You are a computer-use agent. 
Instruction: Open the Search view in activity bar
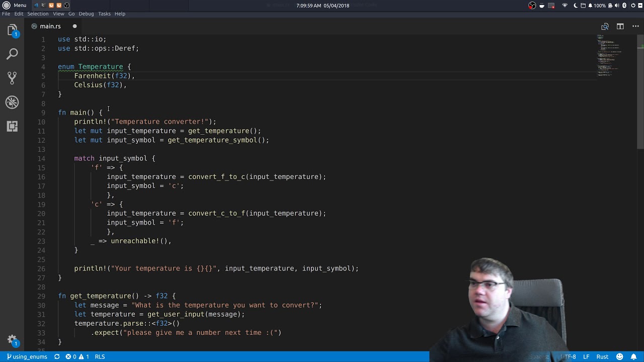pos(13,54)
